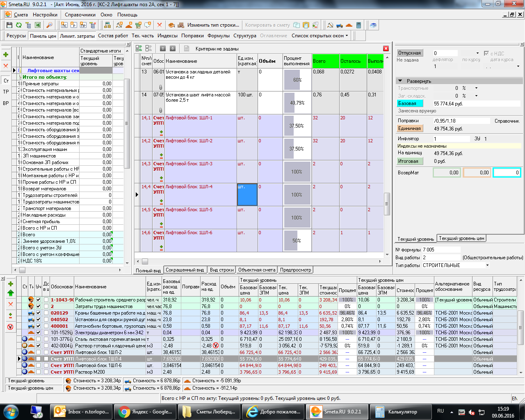The image size is (525, 420).
Task: Delete row with the red X toolbar icon
Action: pos(160,25)
